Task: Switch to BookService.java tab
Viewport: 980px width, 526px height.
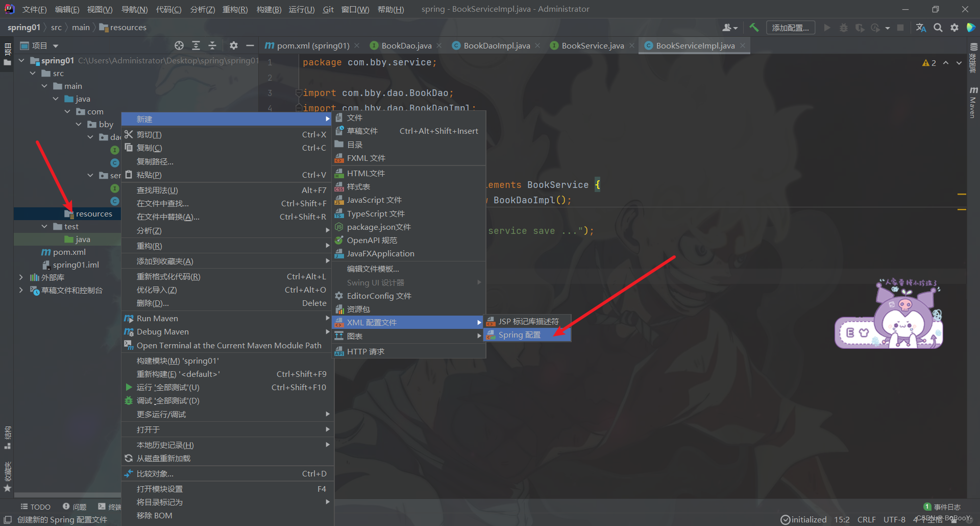Action: click(x=593, y=45)
